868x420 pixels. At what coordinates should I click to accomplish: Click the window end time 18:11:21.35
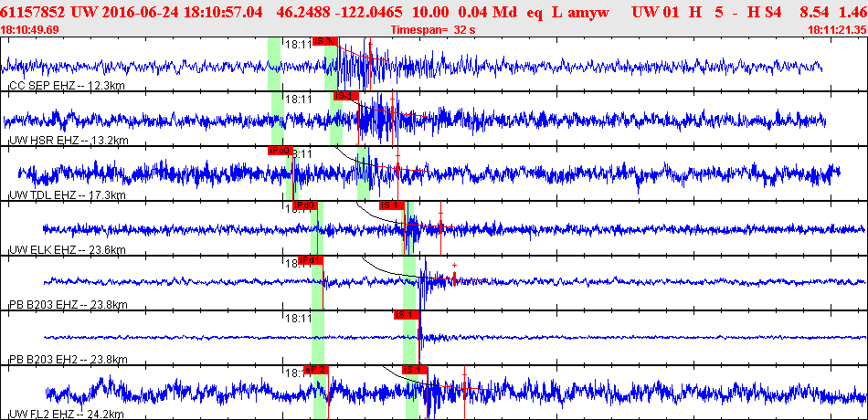coord(838,30)
